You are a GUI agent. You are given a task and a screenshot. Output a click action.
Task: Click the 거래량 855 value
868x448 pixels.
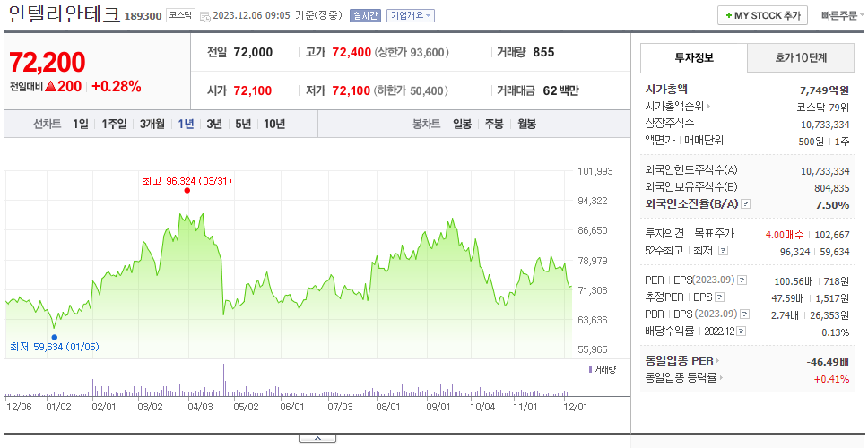(543, 53)
